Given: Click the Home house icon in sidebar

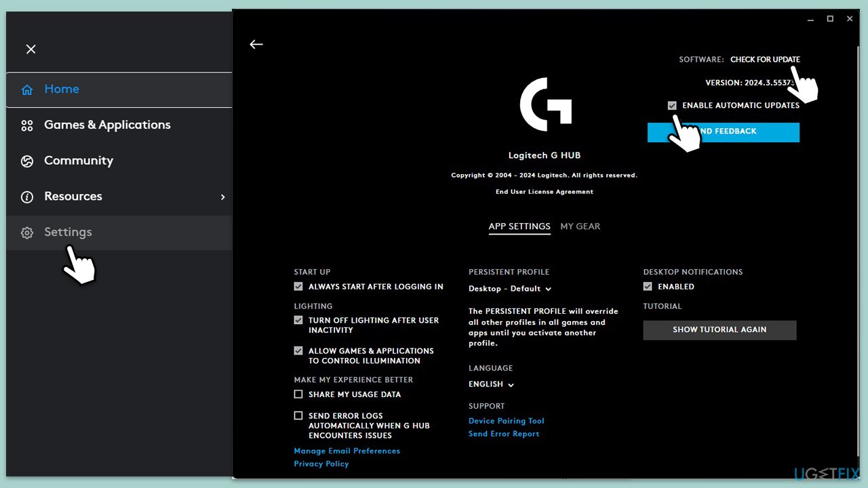Looking at the screenshot, I should (27, 89).
